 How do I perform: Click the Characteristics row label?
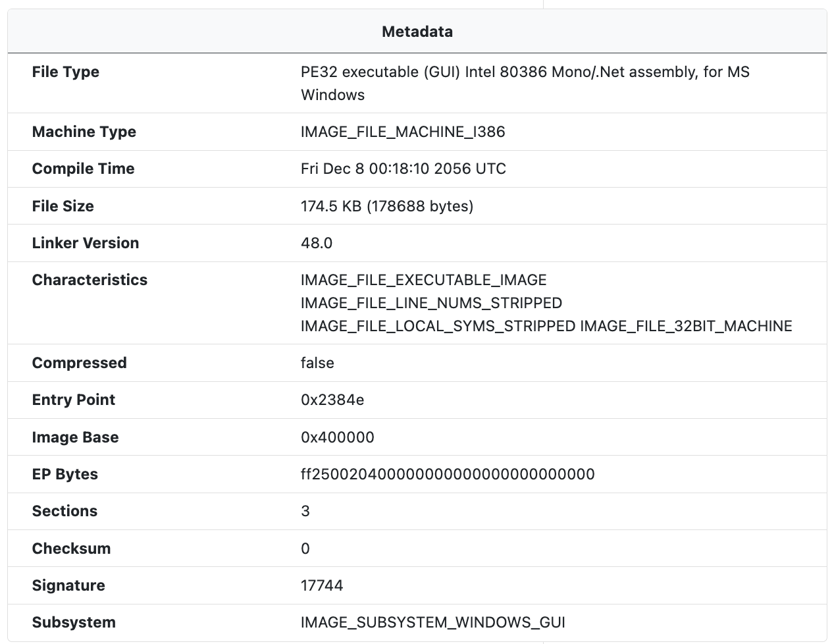click(x=90, y=280)
